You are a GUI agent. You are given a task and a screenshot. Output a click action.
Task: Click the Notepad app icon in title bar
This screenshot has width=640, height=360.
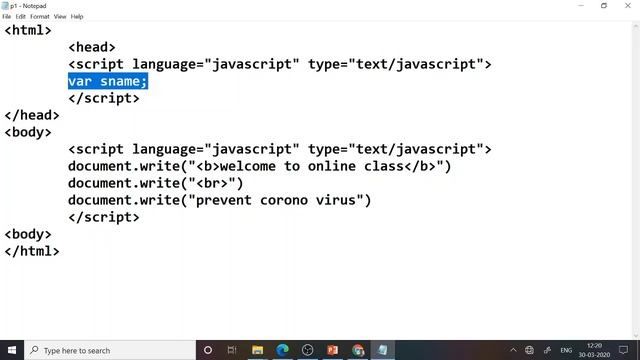pyautogui.click(x=5, y=6)
